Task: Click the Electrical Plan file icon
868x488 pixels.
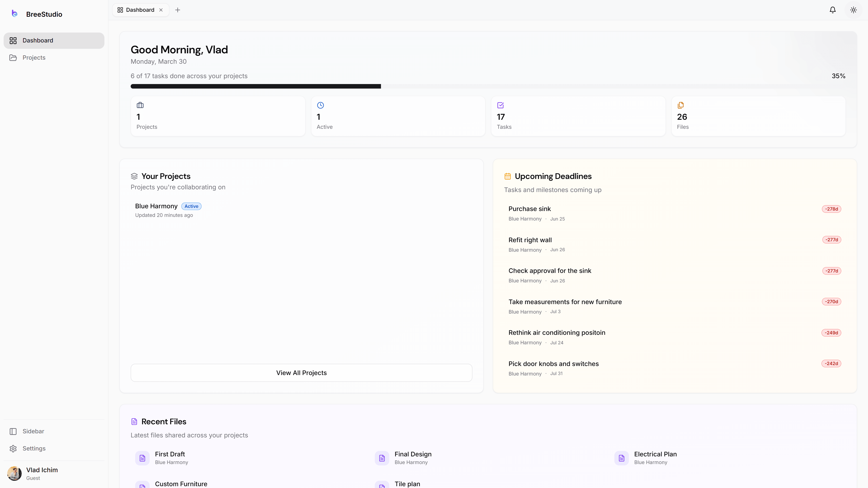Action: point(621,458)
